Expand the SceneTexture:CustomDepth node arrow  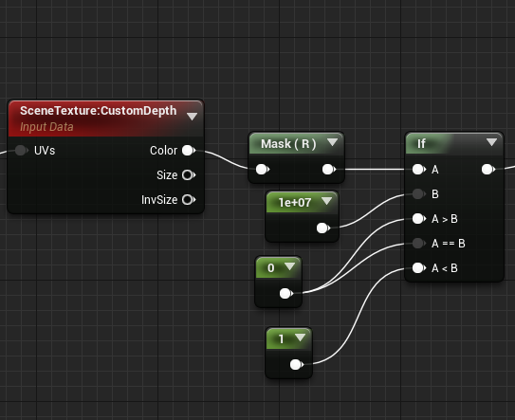[192, 117]
